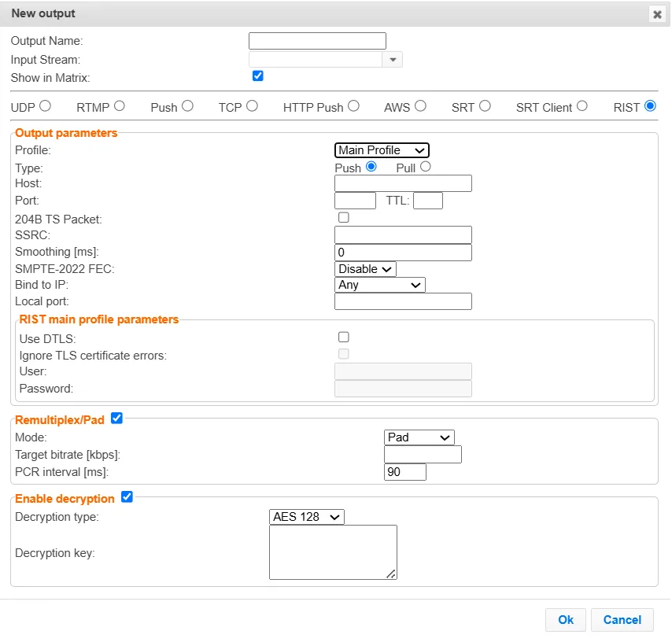Click the Port input field
This screenshot has width=672, height=642.
355,201
